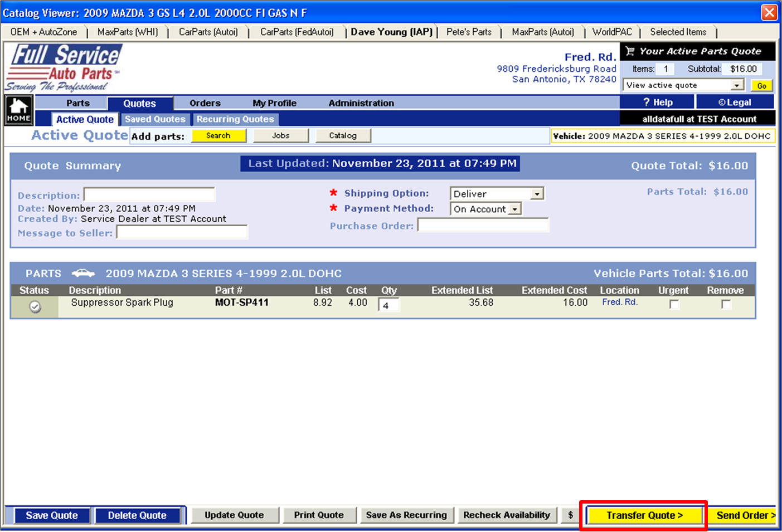Click the Fred. Rd. location link
782x532 pixels.
[620, 302]
